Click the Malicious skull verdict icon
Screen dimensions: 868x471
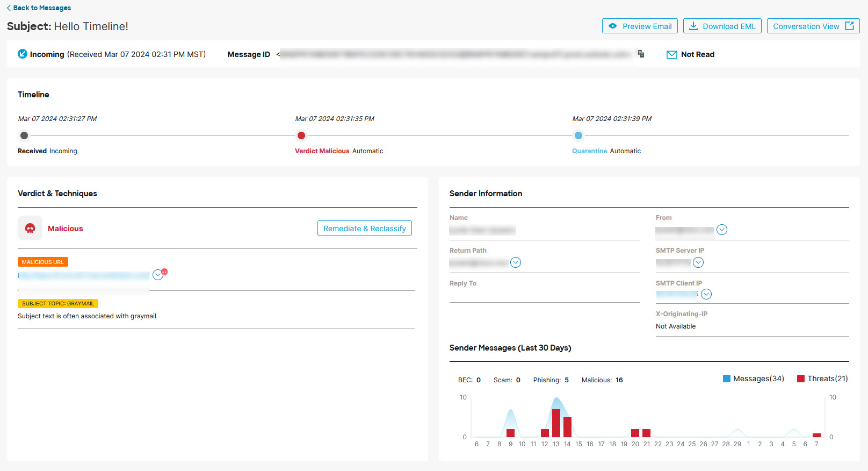30,228
